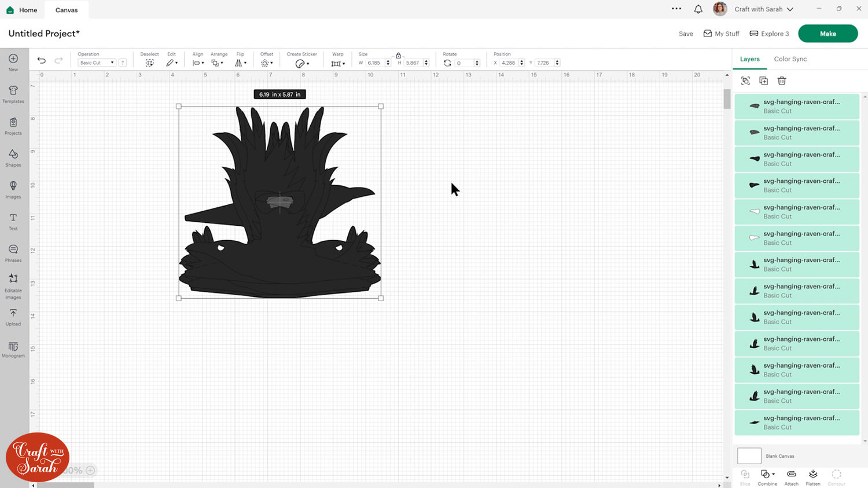The width and height of the screenshot is (868, 488).
Task: Delete selected layers with trash icon
Action: [782, 81]
